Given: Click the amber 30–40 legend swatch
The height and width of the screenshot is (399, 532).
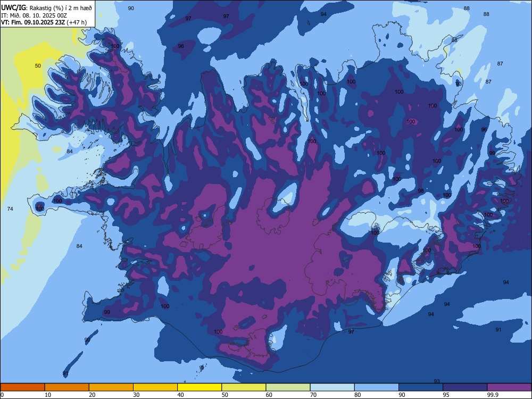Looking at the screenshot, I should click(155, 387).
